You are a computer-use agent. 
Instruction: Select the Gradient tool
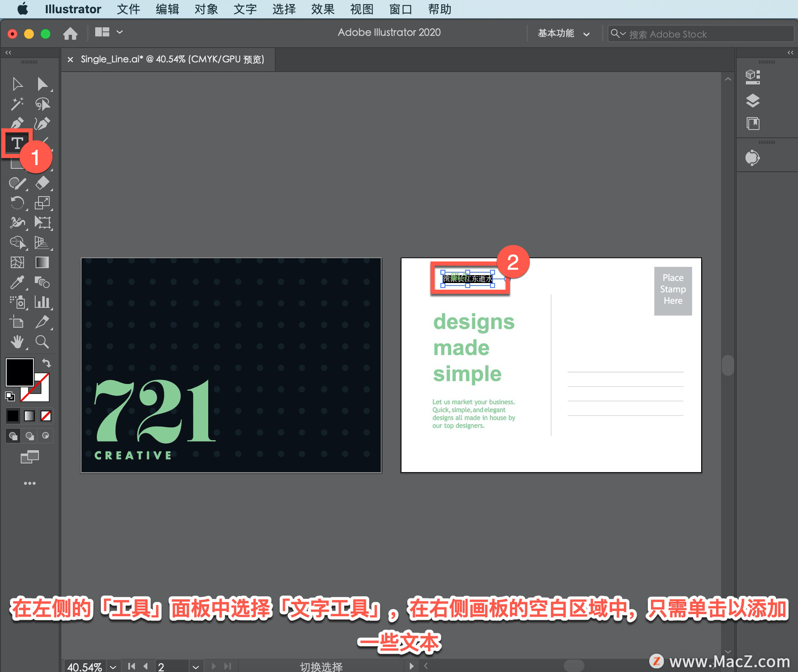point(42,262)
